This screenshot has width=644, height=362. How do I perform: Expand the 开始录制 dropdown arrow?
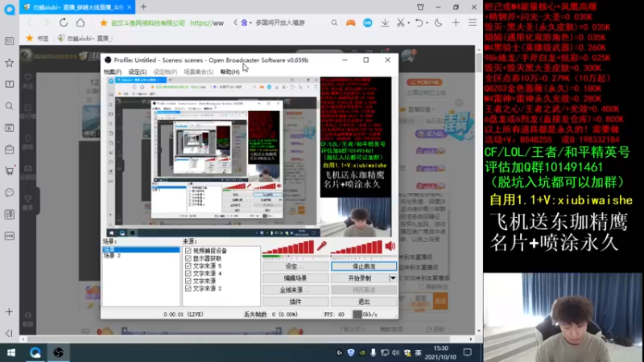pyautogui.click(x=393, y=278)
